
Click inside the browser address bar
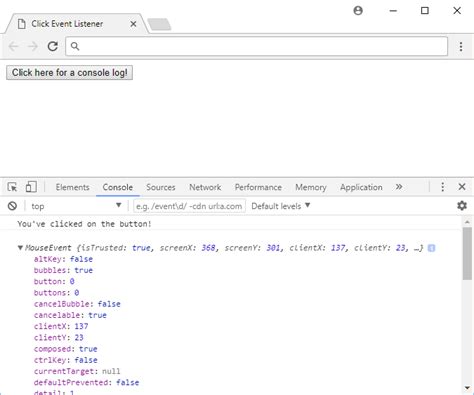point(256,46)
